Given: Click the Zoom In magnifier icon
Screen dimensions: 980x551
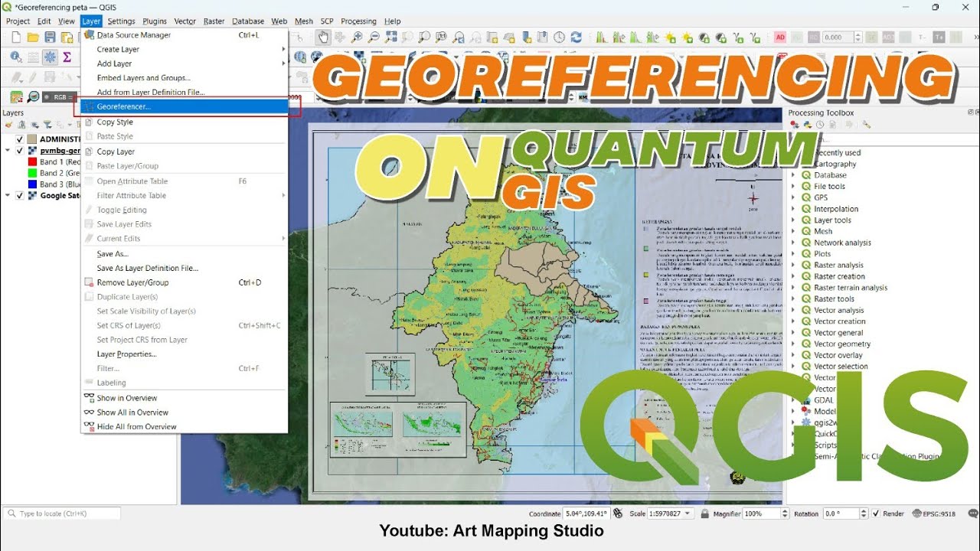Looking at the screenshot, I should pyautogui.click(x=357, y=37).
